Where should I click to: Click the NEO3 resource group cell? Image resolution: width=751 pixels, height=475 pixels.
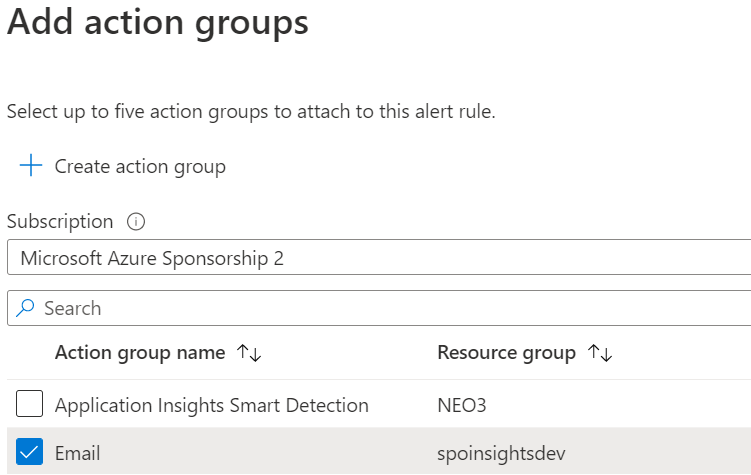pos(462,406)
